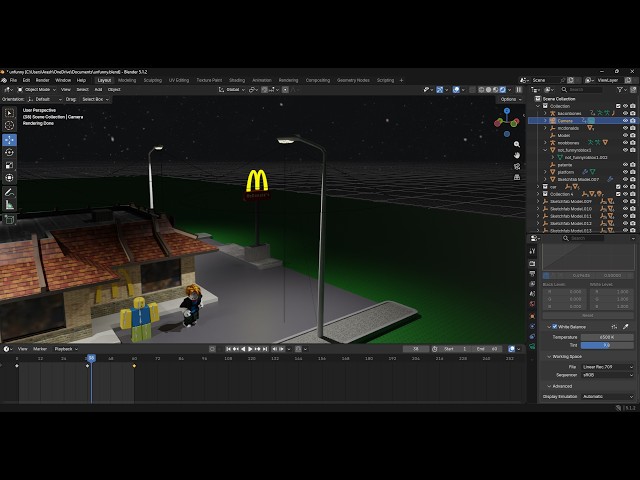
Task: Open the Display Emulation Automatic dropdown
Action: (607, 397)
